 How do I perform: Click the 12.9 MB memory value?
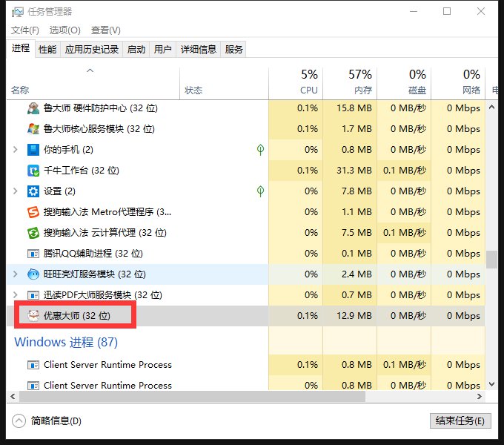click(x=354, y=316)
